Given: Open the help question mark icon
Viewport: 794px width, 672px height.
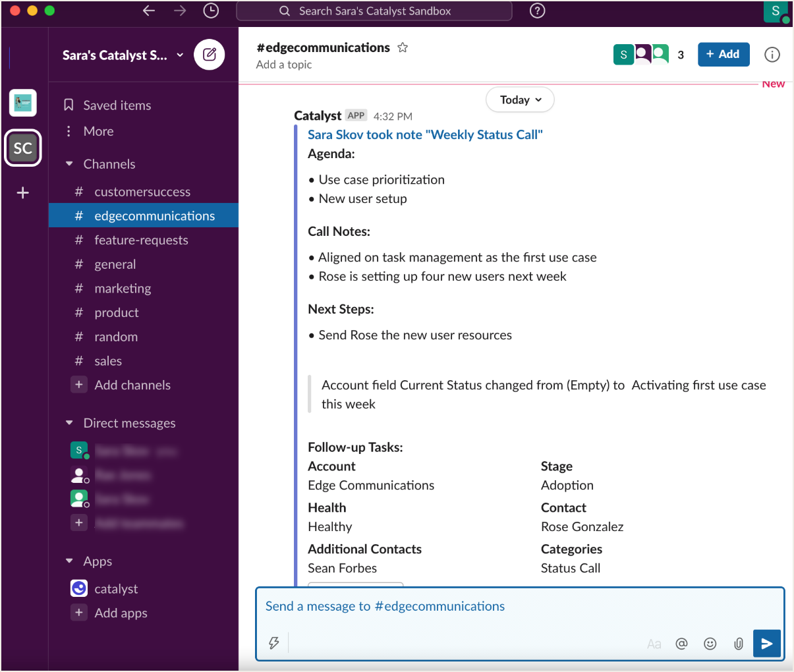Looking at the screenshot, I should point(538,11).
